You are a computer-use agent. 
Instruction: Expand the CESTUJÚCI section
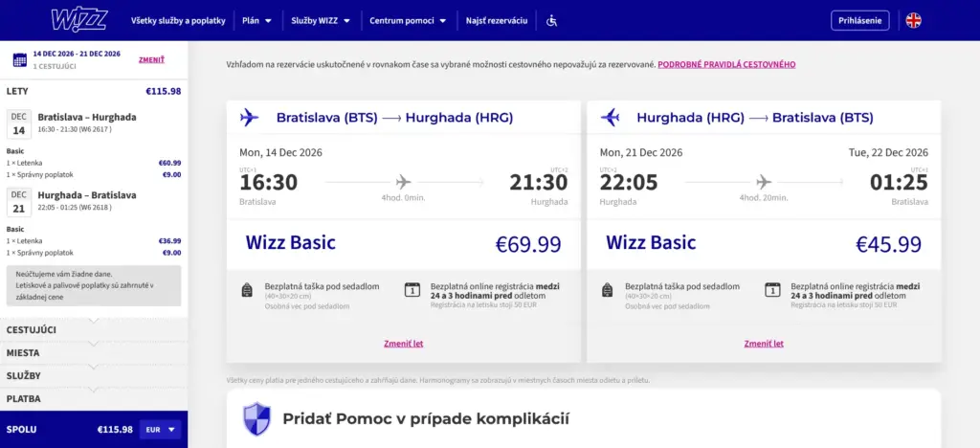pyautogui.click(x=94, y=329)
